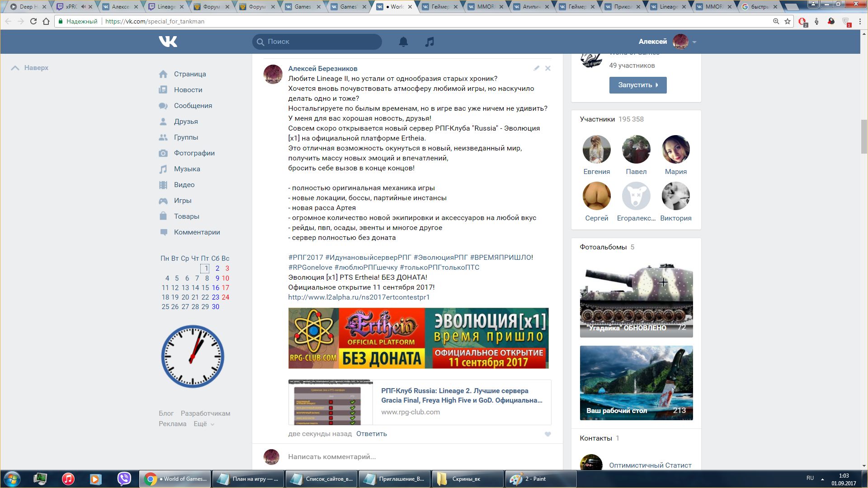Open Участники members list heading
The image size is (868, 488).
coord(597,119)
